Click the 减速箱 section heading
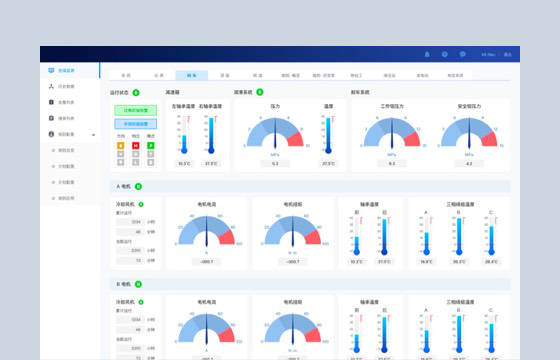Image resolution: width=560 pixels, height=360 pixels. [172, 92]
